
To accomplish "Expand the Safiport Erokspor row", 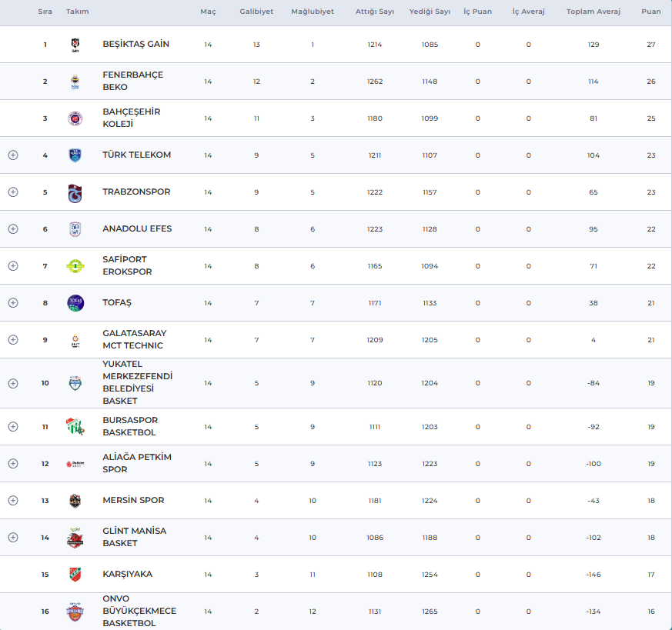I will 13,266.
